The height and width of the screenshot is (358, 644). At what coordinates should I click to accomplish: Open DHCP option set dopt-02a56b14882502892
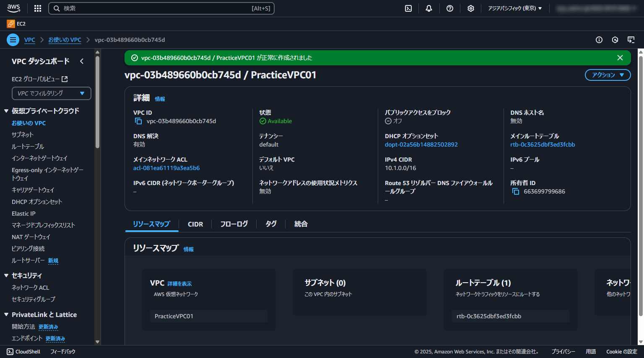tap(421, 144)
